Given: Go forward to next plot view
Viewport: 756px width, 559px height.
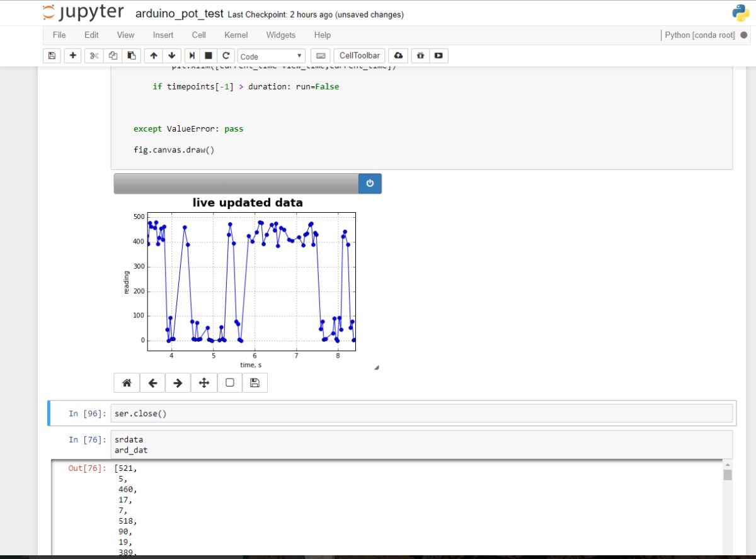Looking at the screenshot, I should click(x=178, y=383).
